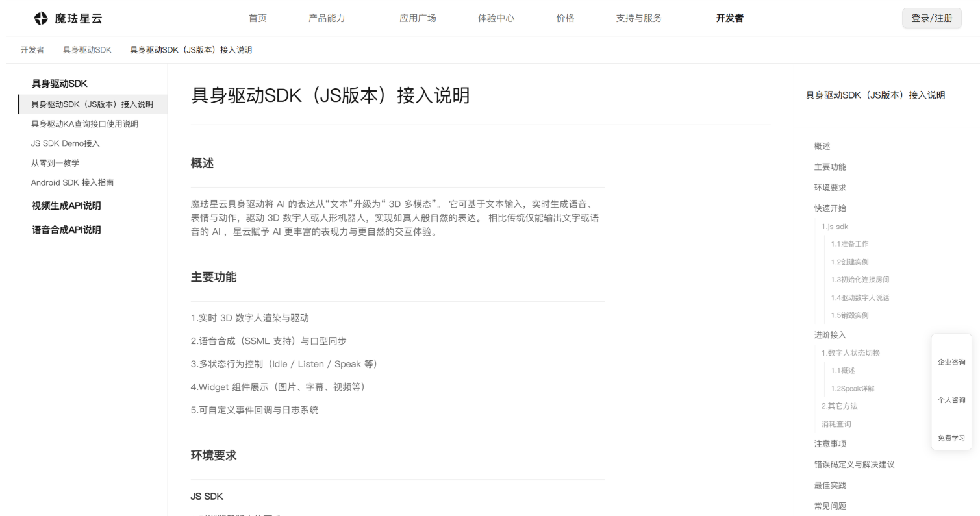Jump to 错误码定义与解决建议 in the outline
980x516 pixels.
tap(855, 465)
